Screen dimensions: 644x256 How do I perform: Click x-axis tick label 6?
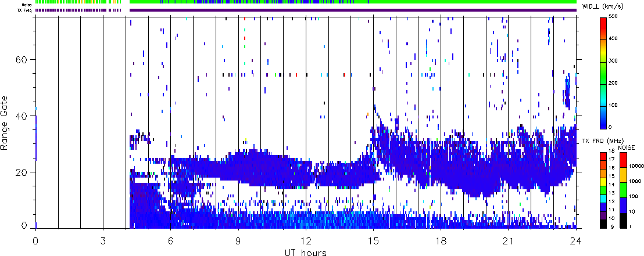pyautogui.click(x=170, y=241)
